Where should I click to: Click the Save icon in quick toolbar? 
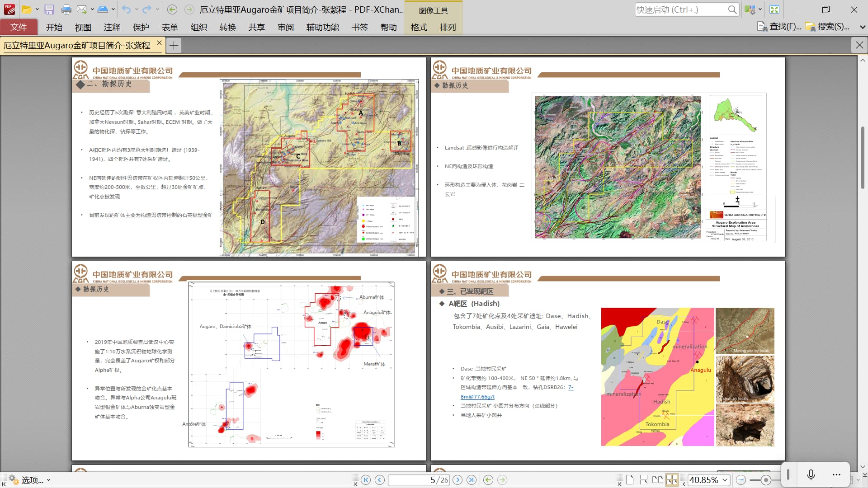pyautogui.click(x=49, y=9)
